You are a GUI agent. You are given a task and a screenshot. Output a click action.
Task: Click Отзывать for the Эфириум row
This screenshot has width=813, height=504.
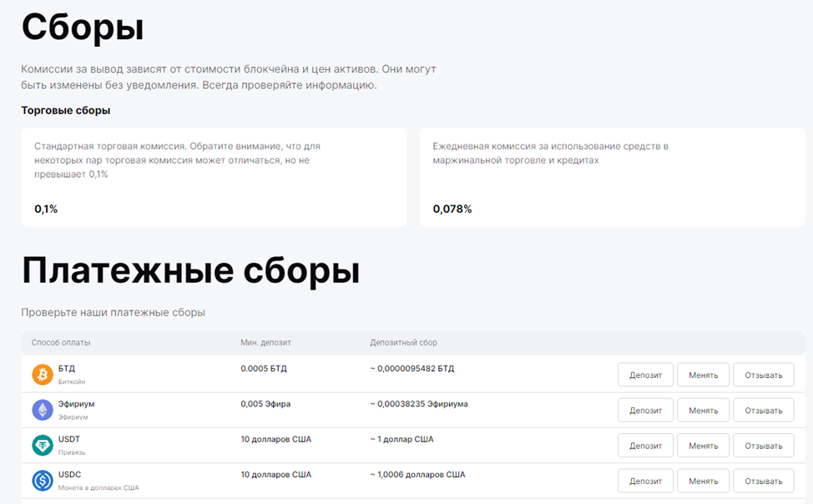coord(763,411)
